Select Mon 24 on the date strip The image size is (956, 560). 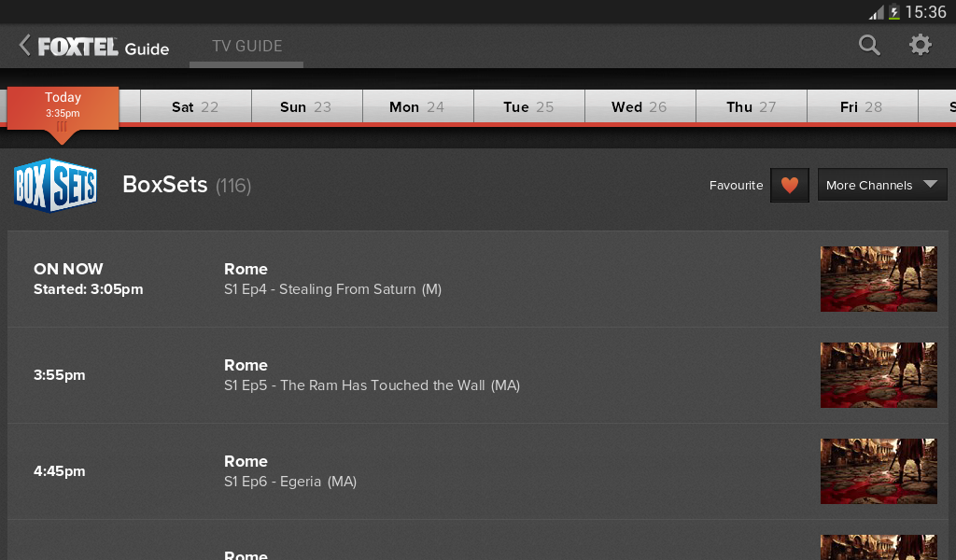pyautogui.click(x=417, y=106)
